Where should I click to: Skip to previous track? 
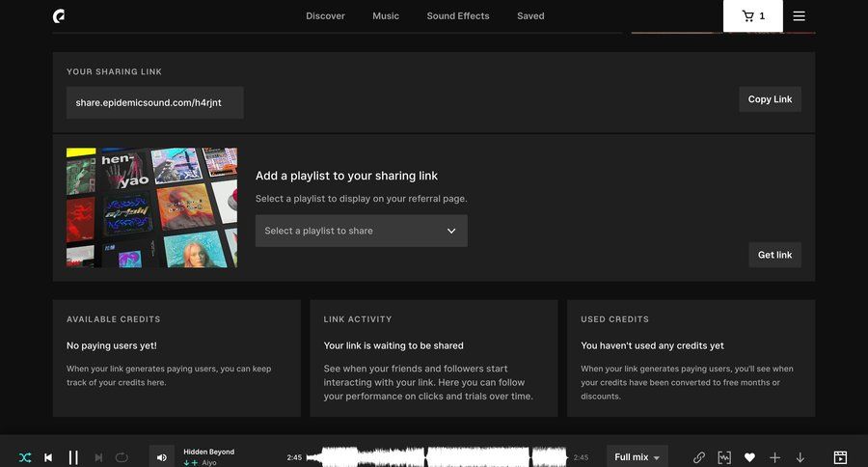tap(48, 457)
